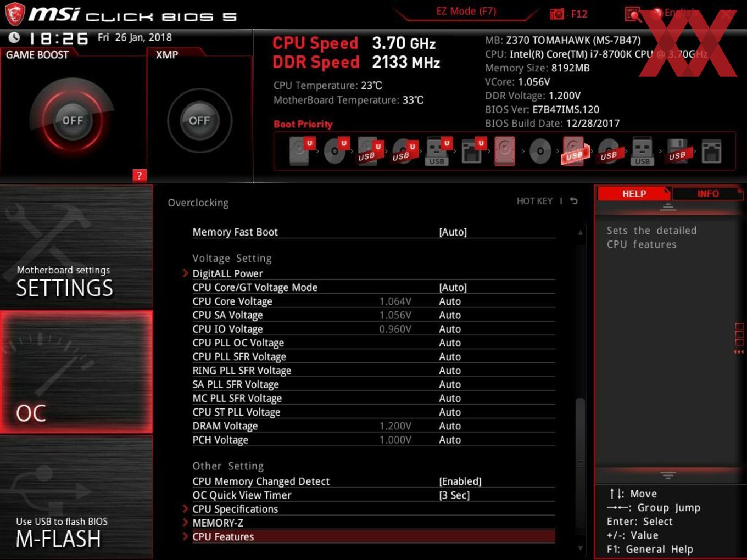Select the CPU Core Voltage Auto field

(450, 301)
